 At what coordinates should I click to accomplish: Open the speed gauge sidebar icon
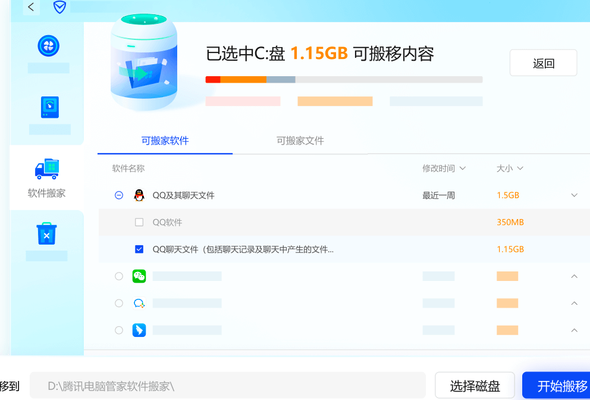[50, 107]
